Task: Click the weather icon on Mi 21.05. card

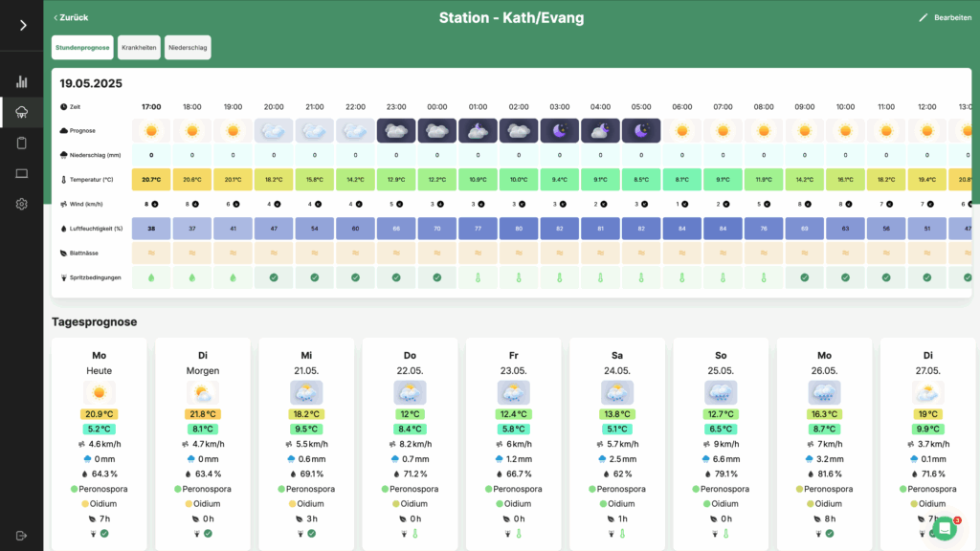Action: point(306,392)
